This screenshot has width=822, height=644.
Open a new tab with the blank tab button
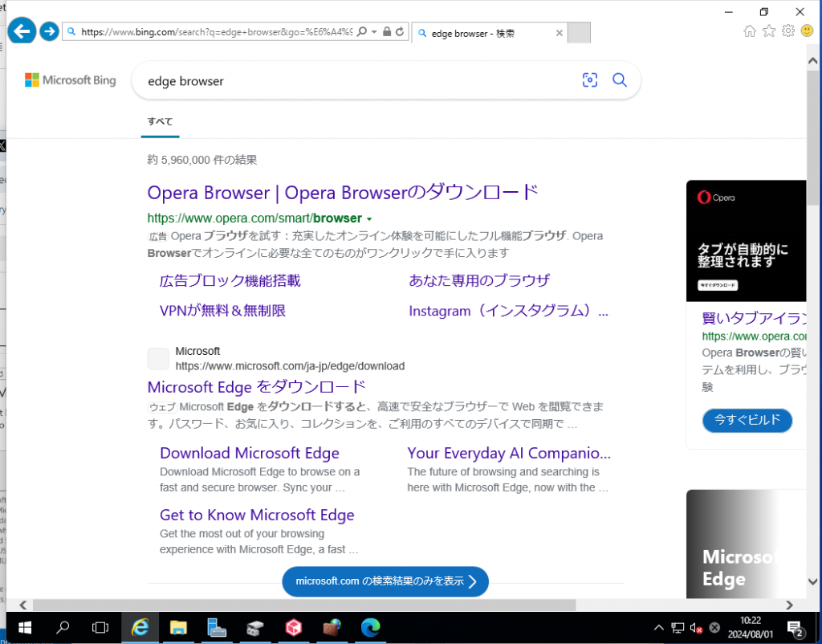pos(580,32)
